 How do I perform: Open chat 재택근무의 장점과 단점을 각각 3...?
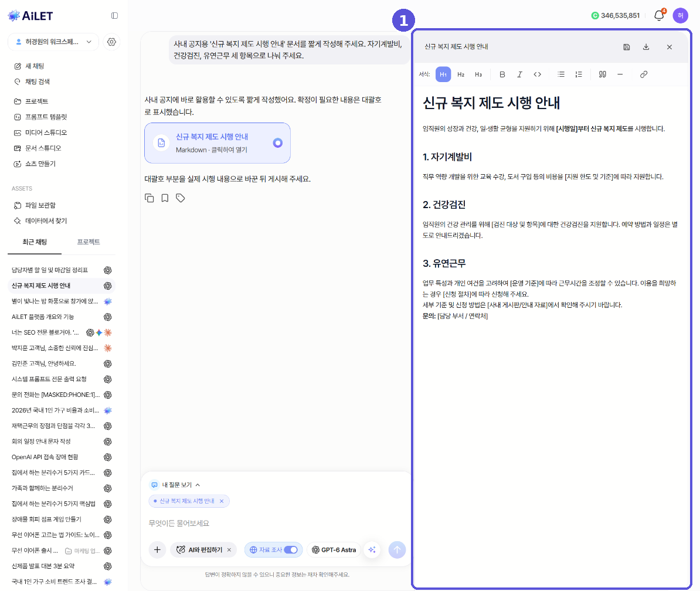(x=62, y=426)
